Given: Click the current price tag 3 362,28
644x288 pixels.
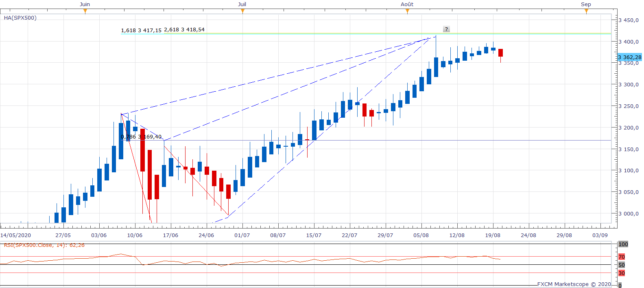Looking at the screenshot, I should click(630, 57).
